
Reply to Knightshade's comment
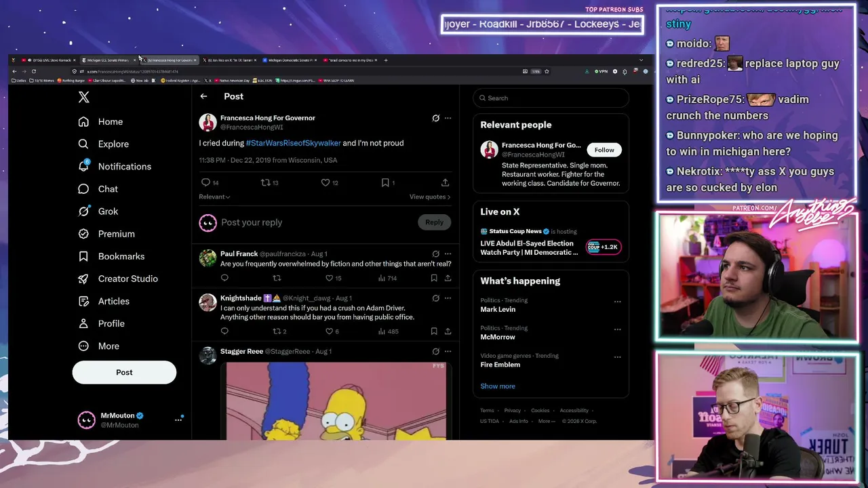pos(224,331)
